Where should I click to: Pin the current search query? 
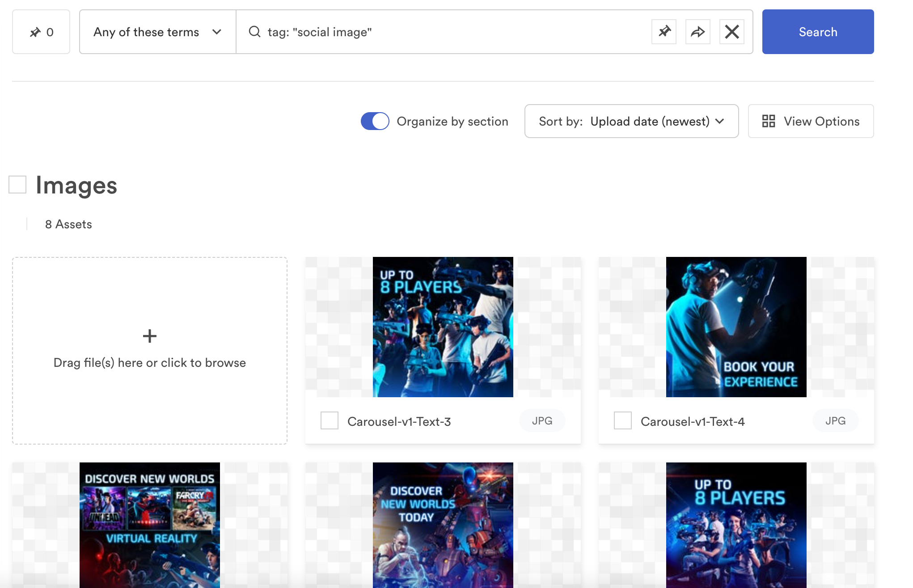click(664, 32)
